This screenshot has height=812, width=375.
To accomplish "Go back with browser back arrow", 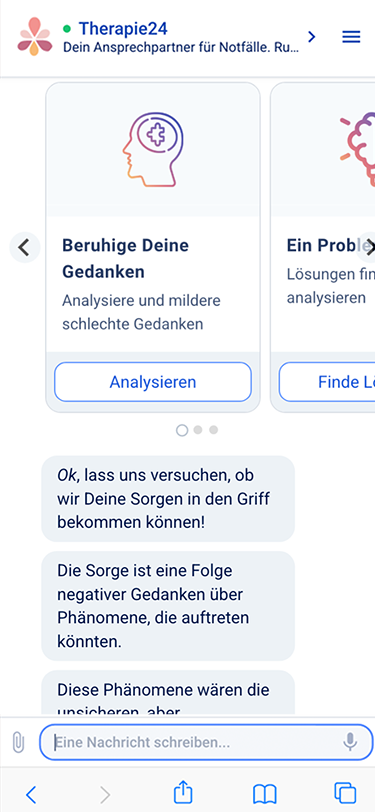I will click(32, 794).
